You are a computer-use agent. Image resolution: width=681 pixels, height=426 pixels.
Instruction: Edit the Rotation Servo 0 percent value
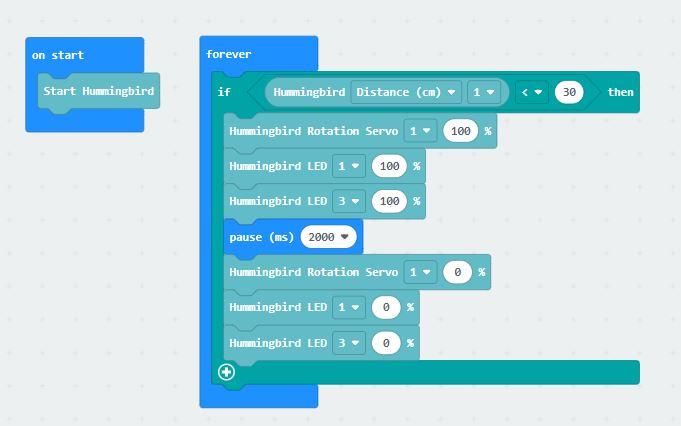[x=457, y=272]
